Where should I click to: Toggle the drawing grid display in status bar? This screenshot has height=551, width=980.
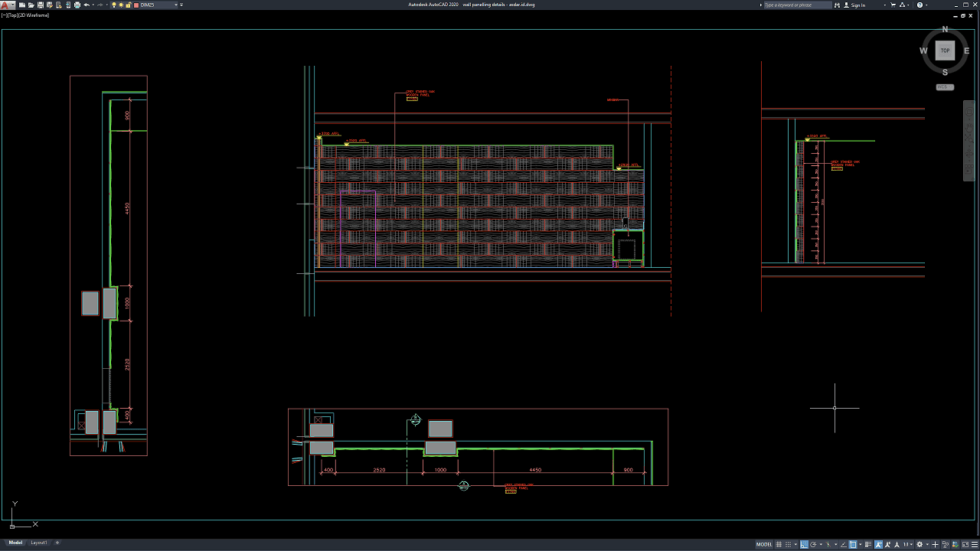click(x=779, y=545)
